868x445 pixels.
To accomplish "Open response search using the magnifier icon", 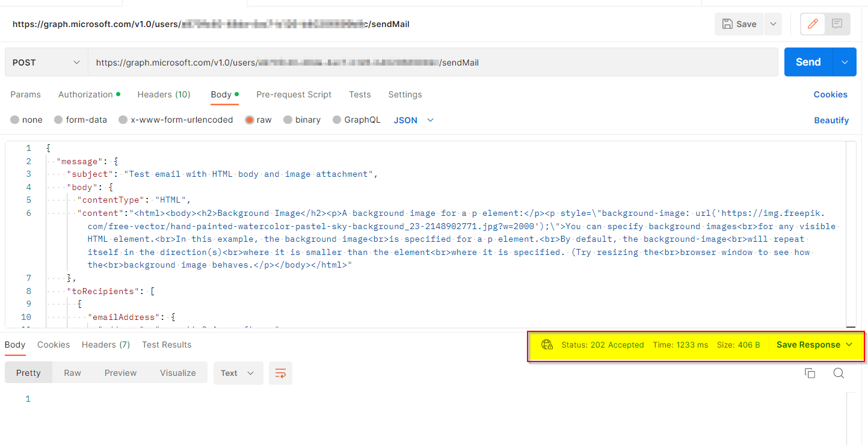I will click(839, 373).
